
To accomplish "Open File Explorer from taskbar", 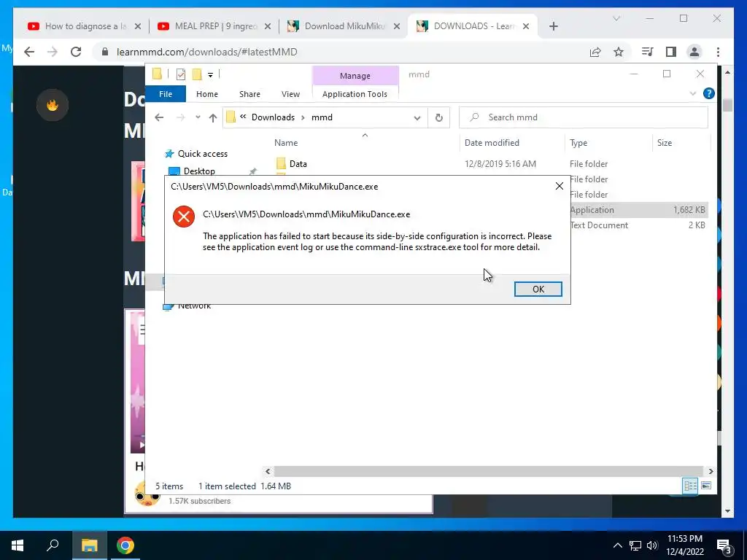I will coord(90,545).
